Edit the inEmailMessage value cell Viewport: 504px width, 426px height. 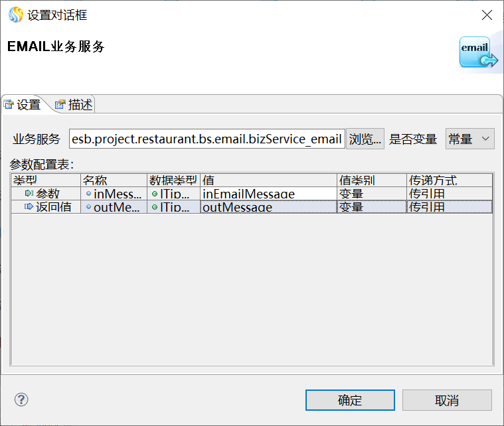pyautogui.click(x=268, y=194)
